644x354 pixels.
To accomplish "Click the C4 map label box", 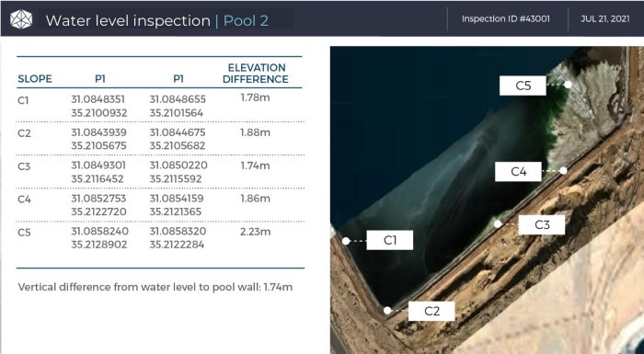I will [518, 171].
